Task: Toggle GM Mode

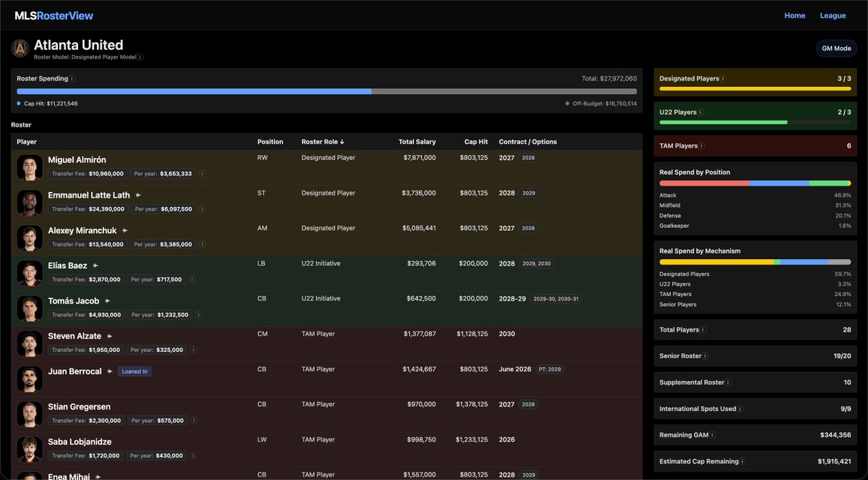Action: coord(836,49)
